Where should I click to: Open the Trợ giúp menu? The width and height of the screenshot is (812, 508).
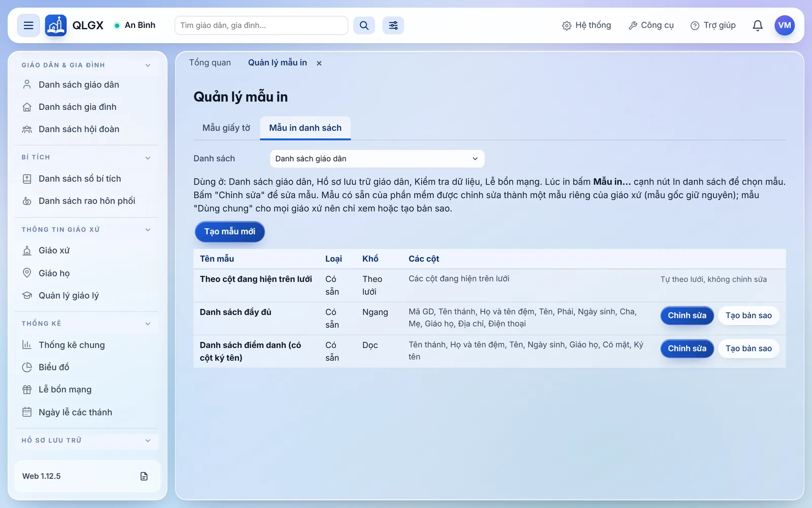click(x=713, y=25)
